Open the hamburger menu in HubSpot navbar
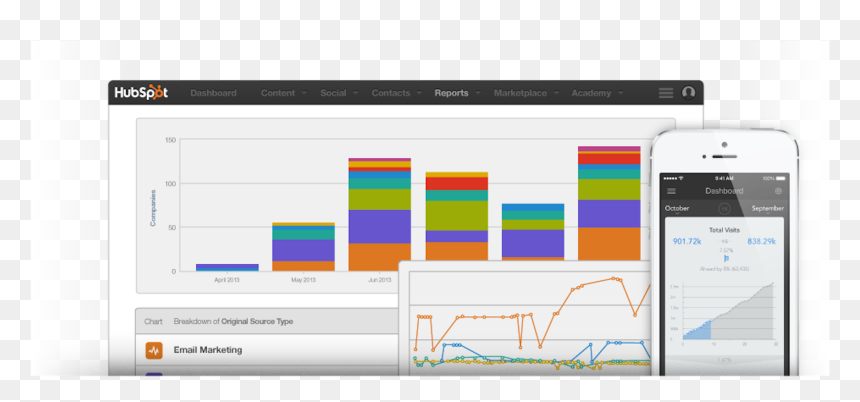The image size is (860, 402). [x=666, y=93]
